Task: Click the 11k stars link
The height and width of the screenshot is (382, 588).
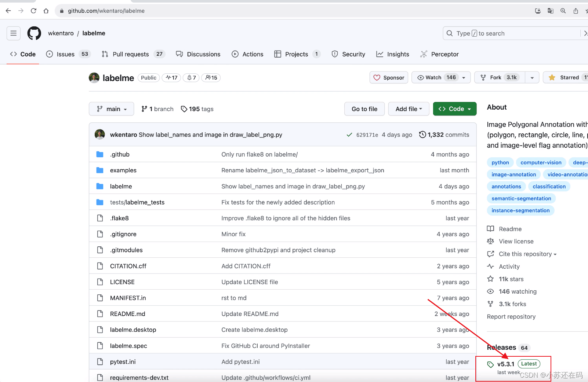Action: point(505,279)
